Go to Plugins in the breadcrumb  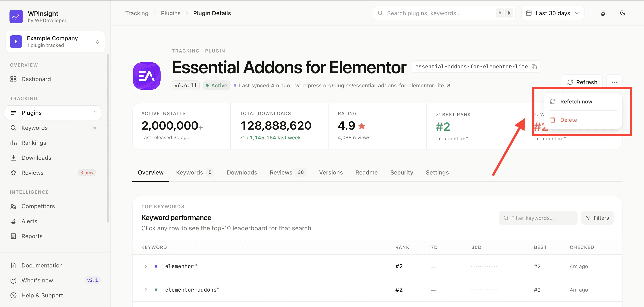coord(171,13)
